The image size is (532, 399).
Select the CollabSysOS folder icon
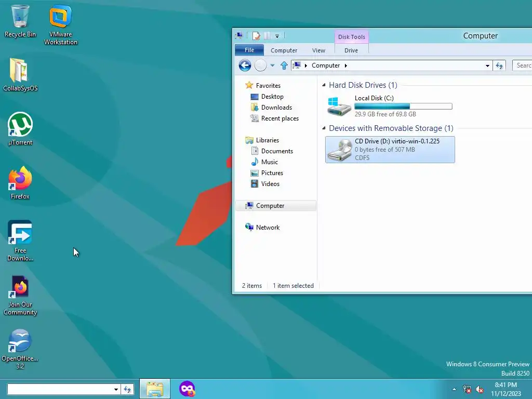[20, 75]
